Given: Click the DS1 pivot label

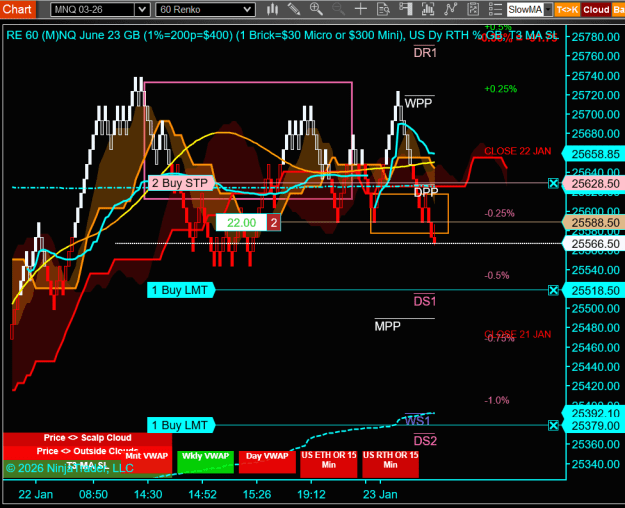Looking at the screenshot, I should pyautogui.click(x=425, y=301).
